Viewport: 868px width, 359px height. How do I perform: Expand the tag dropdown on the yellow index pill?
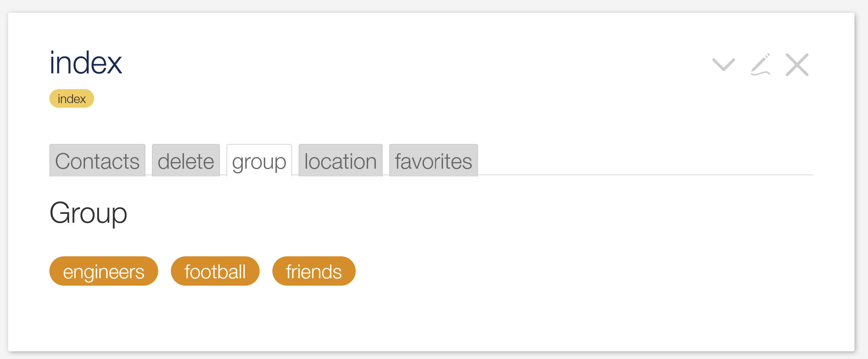72,98
